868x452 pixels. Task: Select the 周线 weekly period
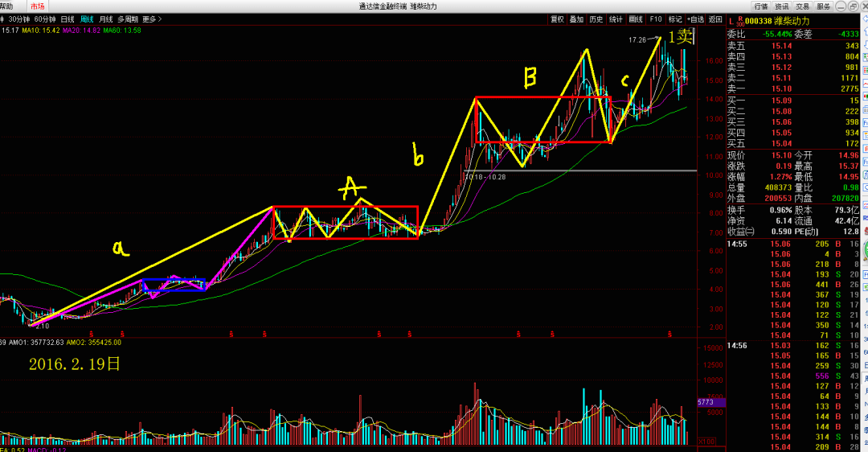coord(87,18)
